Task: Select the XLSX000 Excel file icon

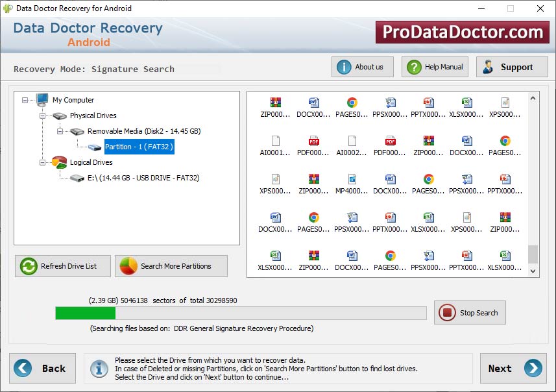Action: point(467,104)
